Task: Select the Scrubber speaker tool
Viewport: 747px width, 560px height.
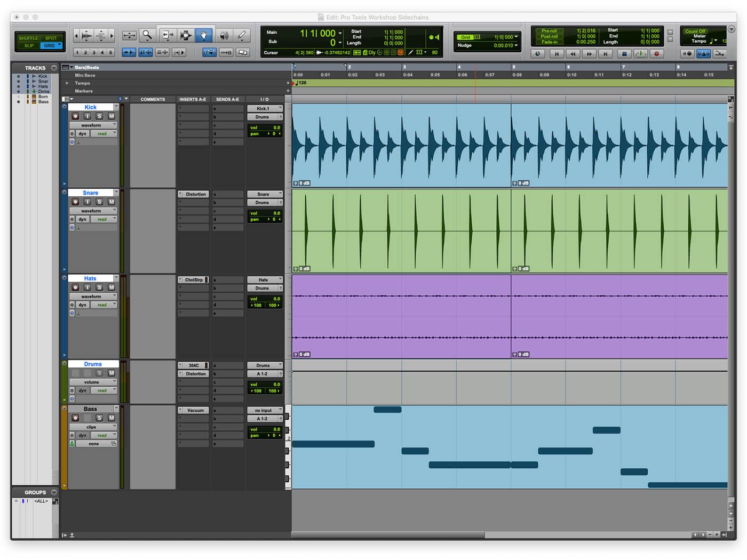Action: 224,35
